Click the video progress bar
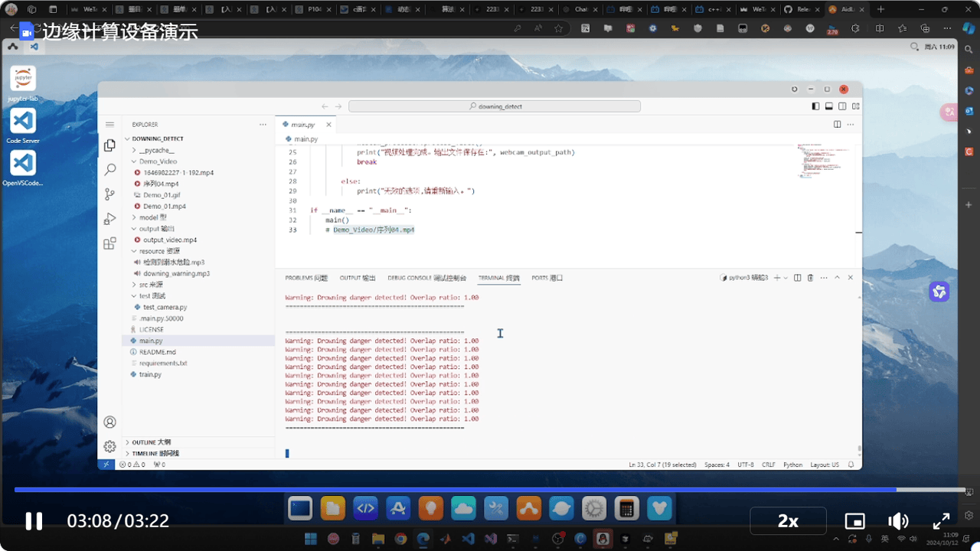This screenshot has height=551, width=980. click(490, 490)
